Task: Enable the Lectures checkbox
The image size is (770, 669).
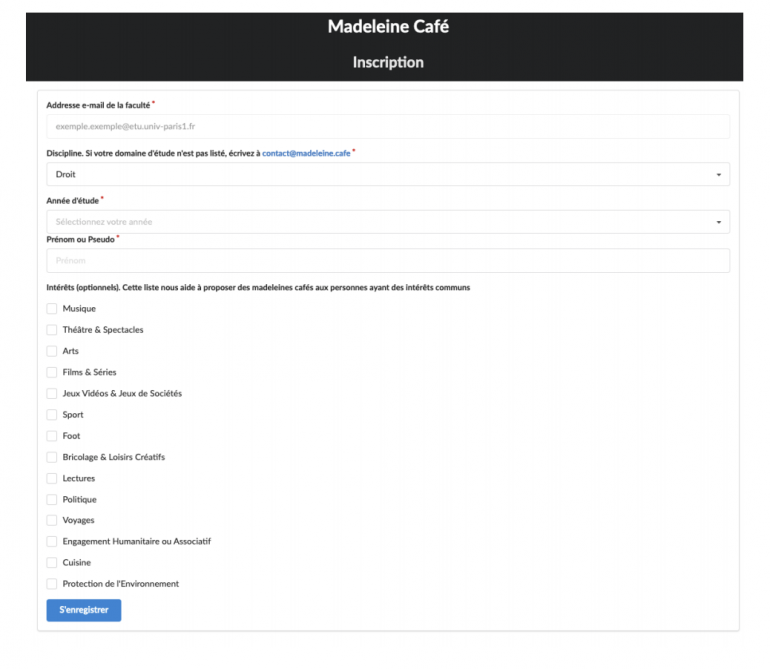Action: click(52, 479)
